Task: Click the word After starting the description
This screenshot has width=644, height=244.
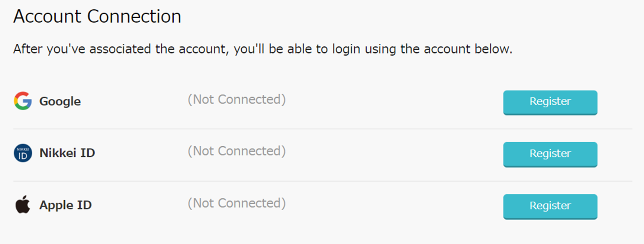Action: [x=28, y=49]
